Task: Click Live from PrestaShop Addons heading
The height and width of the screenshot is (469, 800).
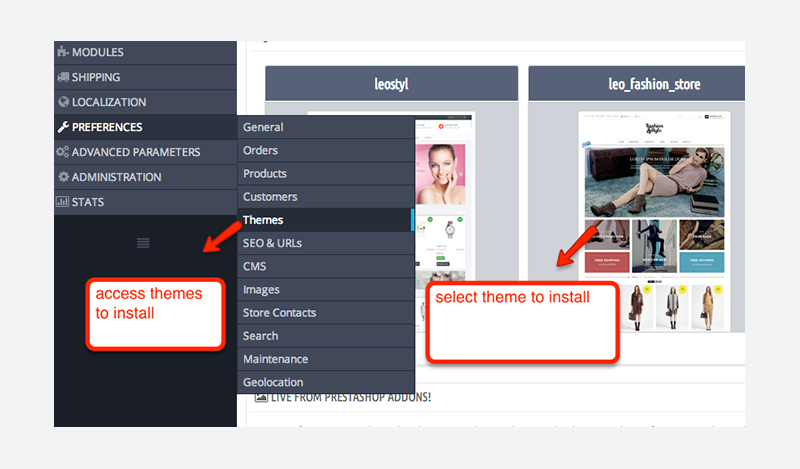Action: [x=351, y=397]
